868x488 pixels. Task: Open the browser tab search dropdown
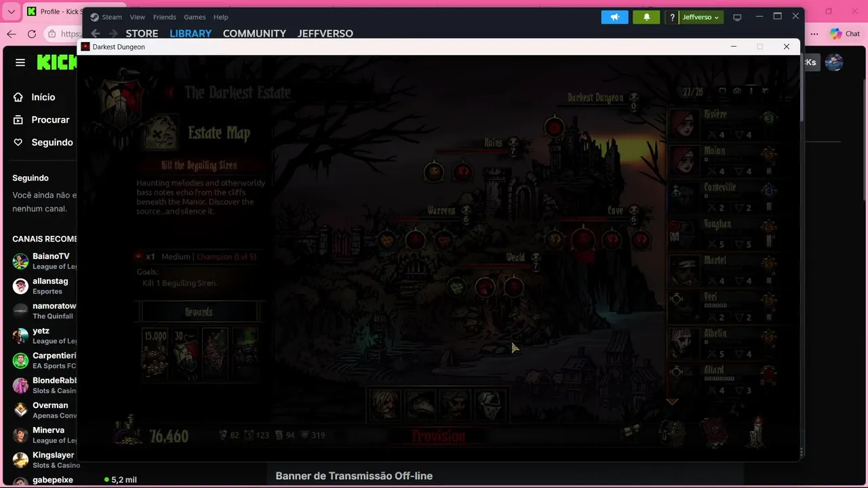[11, 12]
